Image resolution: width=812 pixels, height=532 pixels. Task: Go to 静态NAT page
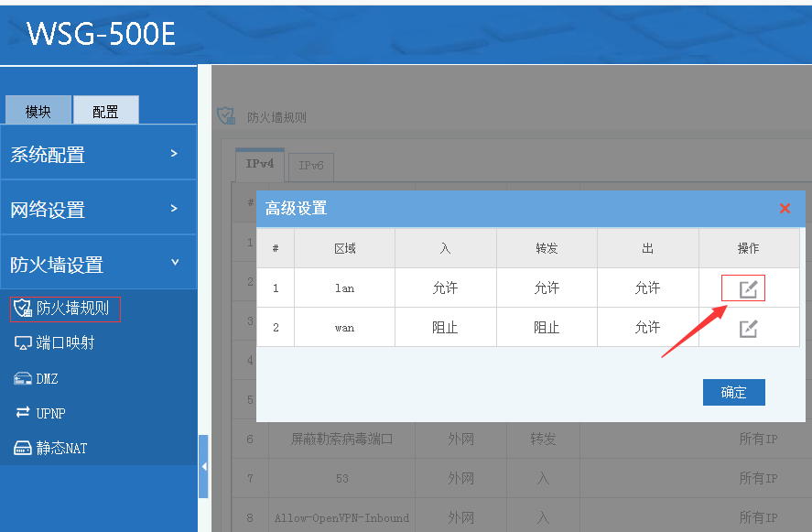coord(61,448)
